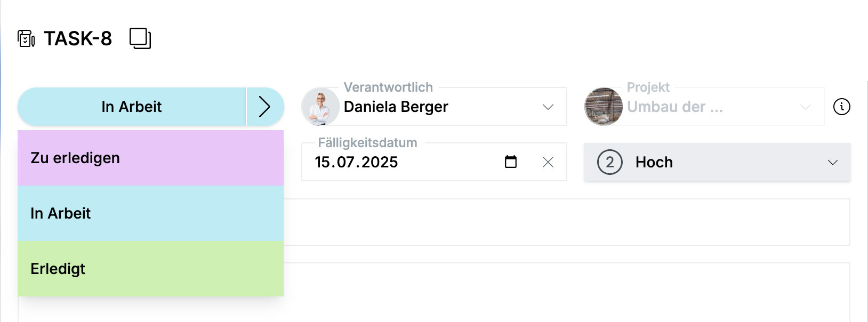Image resolution: width=868 pixels, height=322 pixels.
Task: Click the project thumbnail image
Action: click(x=604, y=107)
